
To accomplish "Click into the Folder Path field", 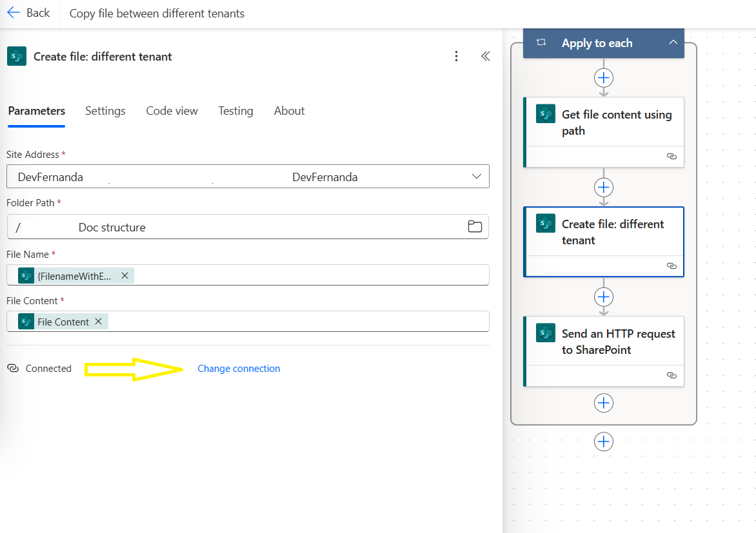I will [248, 226].
